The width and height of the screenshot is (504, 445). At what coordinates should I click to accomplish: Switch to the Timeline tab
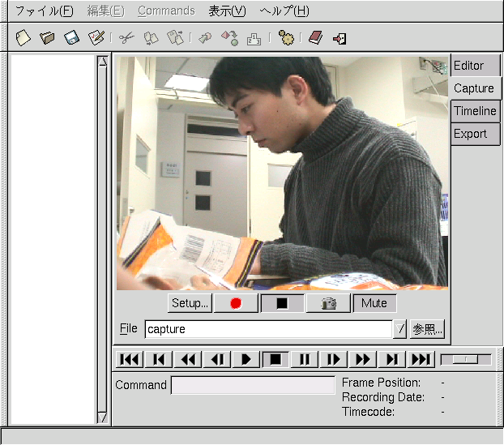[x=476, y=111]
